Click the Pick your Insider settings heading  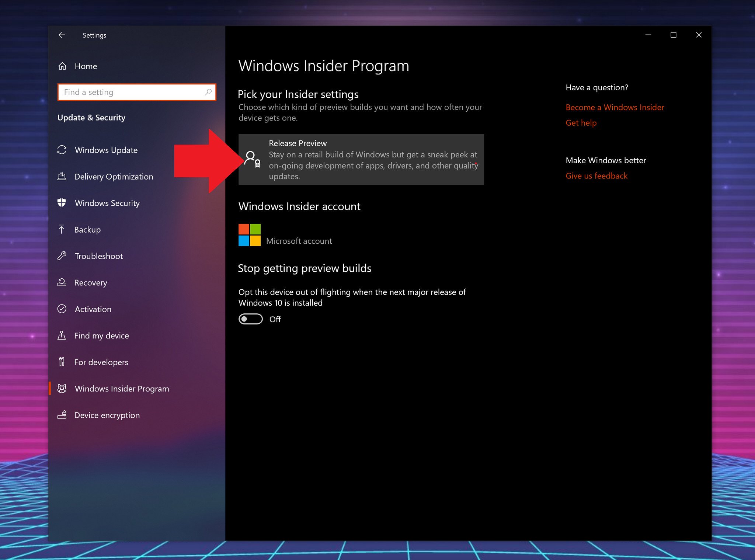click(298, 94)
